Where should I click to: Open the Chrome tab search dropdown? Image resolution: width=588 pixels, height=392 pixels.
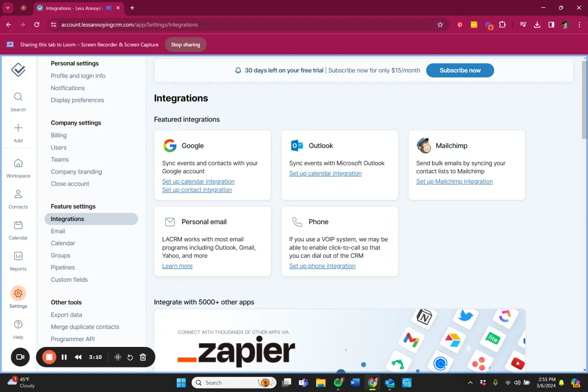pyautogui.click(x=8, y=8)
